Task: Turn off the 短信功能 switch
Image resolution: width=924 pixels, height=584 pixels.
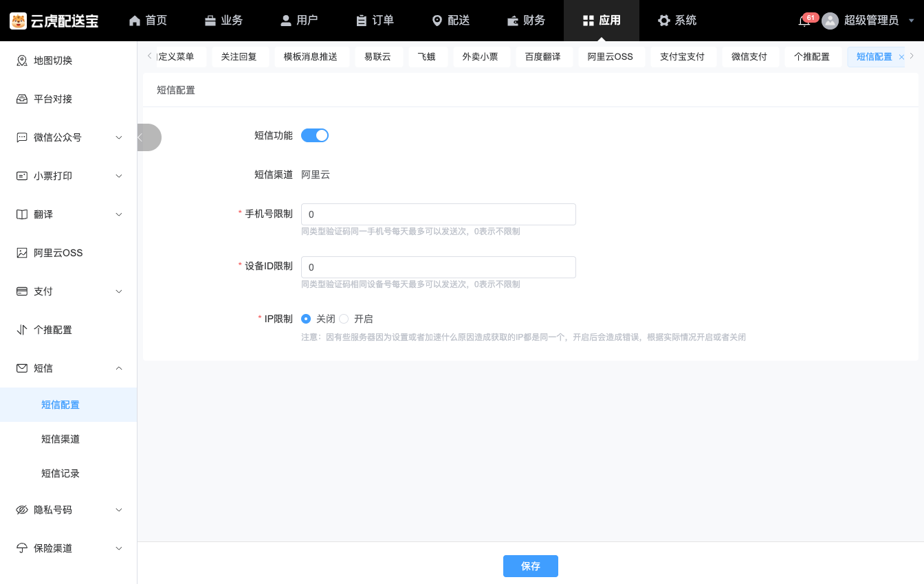Action: pos(315,135)
